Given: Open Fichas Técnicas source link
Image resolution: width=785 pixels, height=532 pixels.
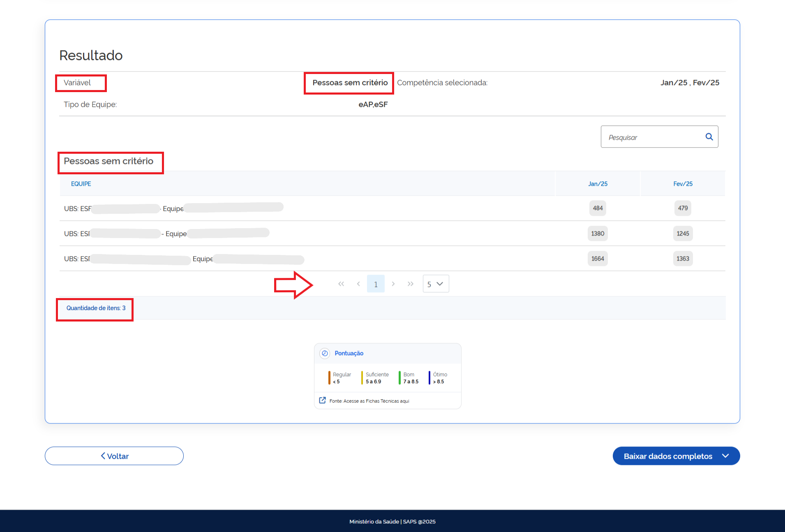Looking at the screenshot, I should tap(369, 401).
